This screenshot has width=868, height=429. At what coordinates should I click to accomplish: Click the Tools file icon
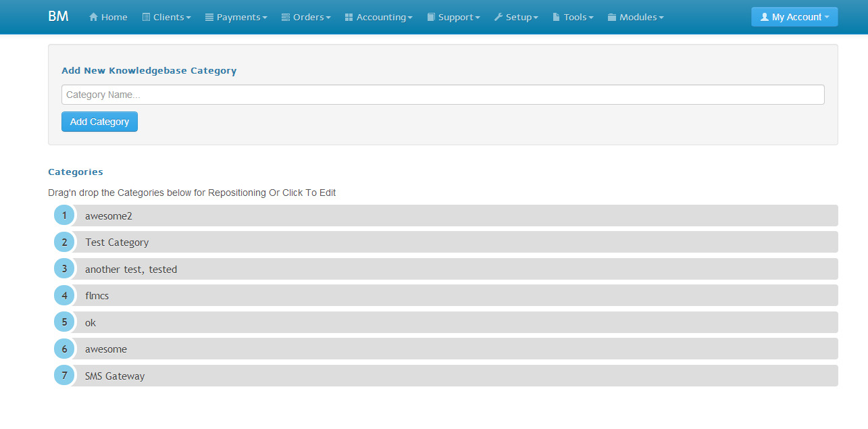click(557, 17)
